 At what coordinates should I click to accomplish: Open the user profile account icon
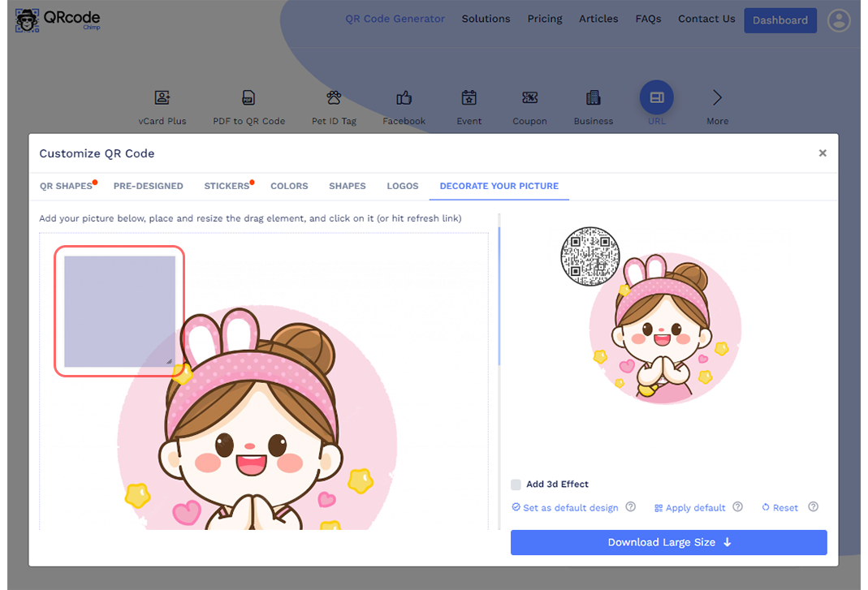tap(839, 20)
